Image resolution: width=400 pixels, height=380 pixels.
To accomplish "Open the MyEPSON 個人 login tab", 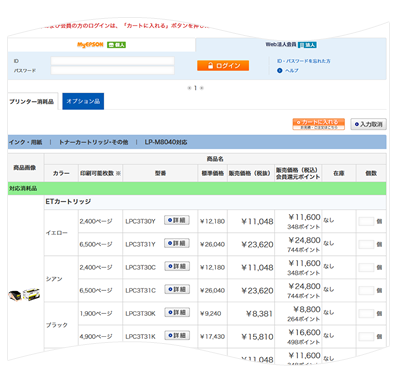I will click(101, 45).
